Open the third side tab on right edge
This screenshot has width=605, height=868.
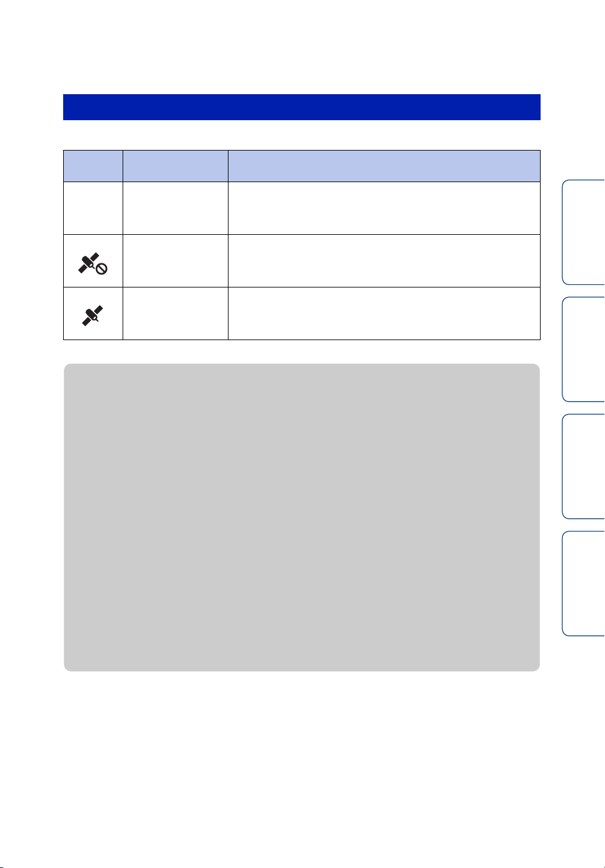(583, 466)
